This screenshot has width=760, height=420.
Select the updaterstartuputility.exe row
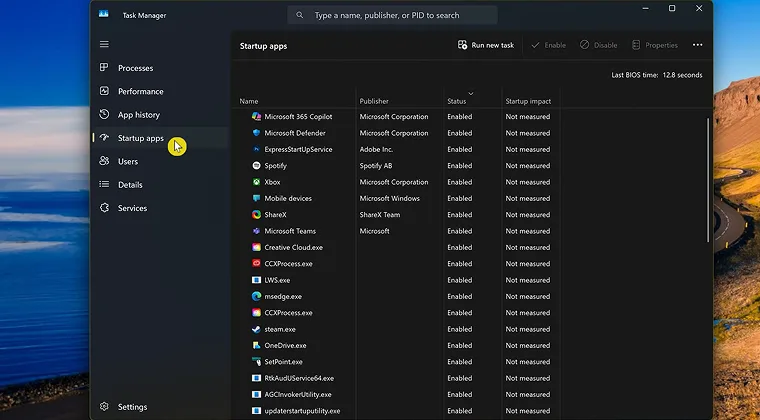pyautogui.click(x=395, y=411)
